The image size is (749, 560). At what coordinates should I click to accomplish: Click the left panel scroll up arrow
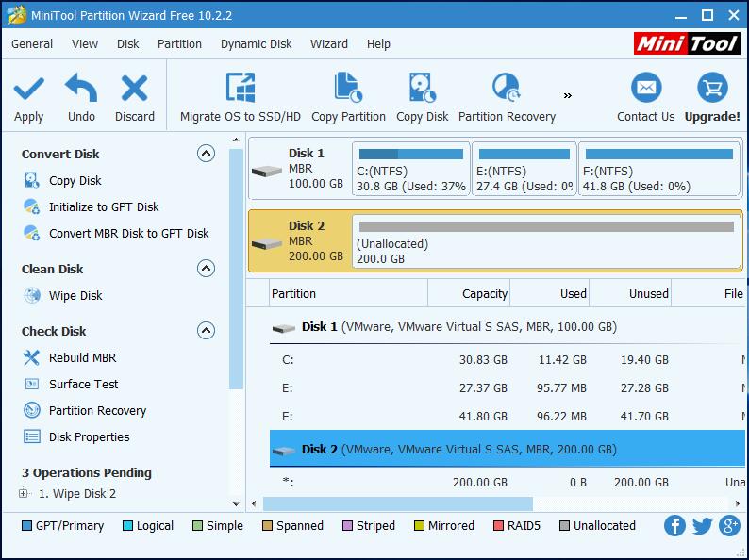(236, 140)
